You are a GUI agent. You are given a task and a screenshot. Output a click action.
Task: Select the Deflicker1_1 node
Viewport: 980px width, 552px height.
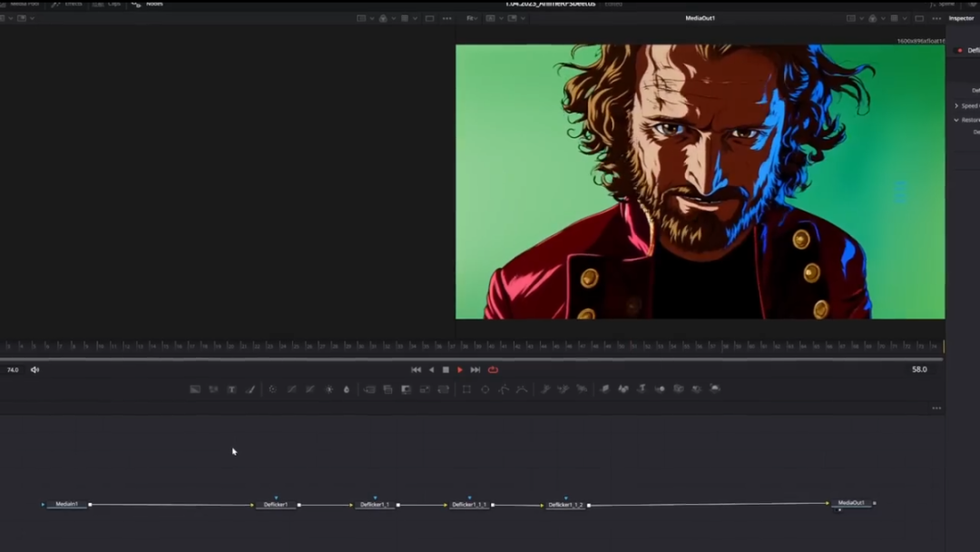tap(375, 505)
